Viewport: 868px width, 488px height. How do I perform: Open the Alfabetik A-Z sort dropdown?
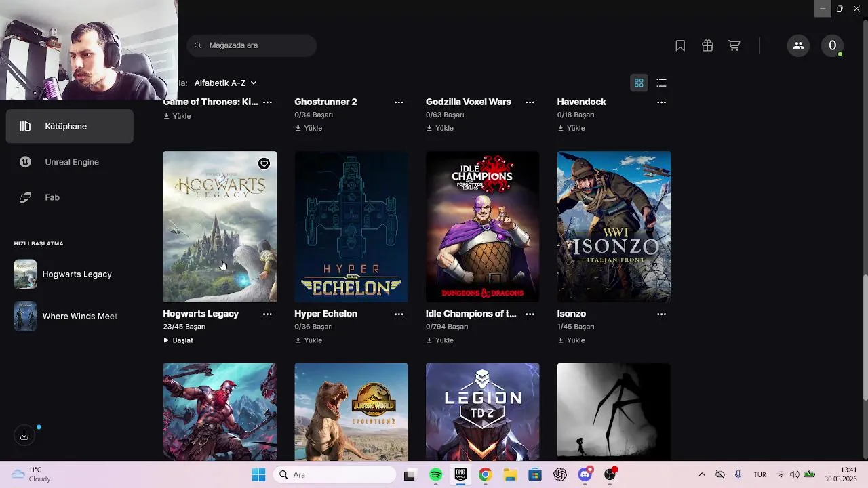point(225,83)
